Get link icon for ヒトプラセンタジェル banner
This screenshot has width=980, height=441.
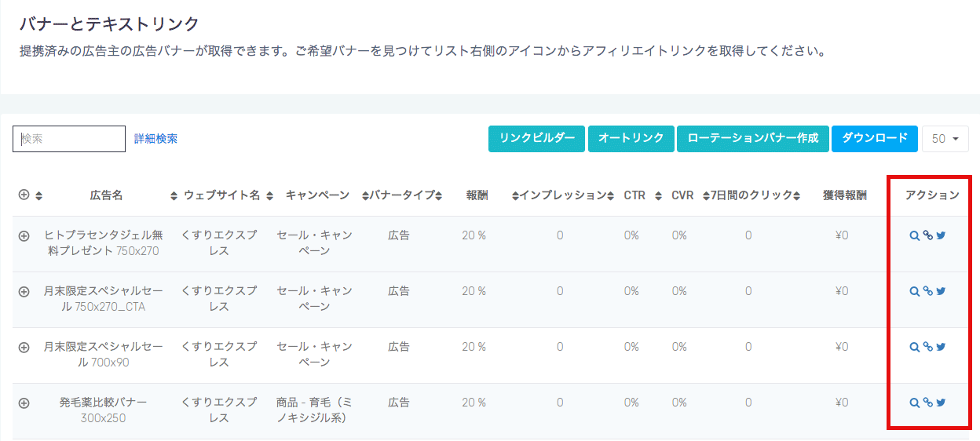point(927,235)
